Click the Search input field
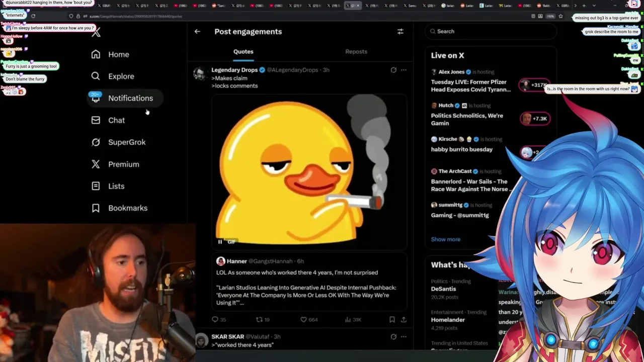 pyautogui.click(x=491, y=31)
